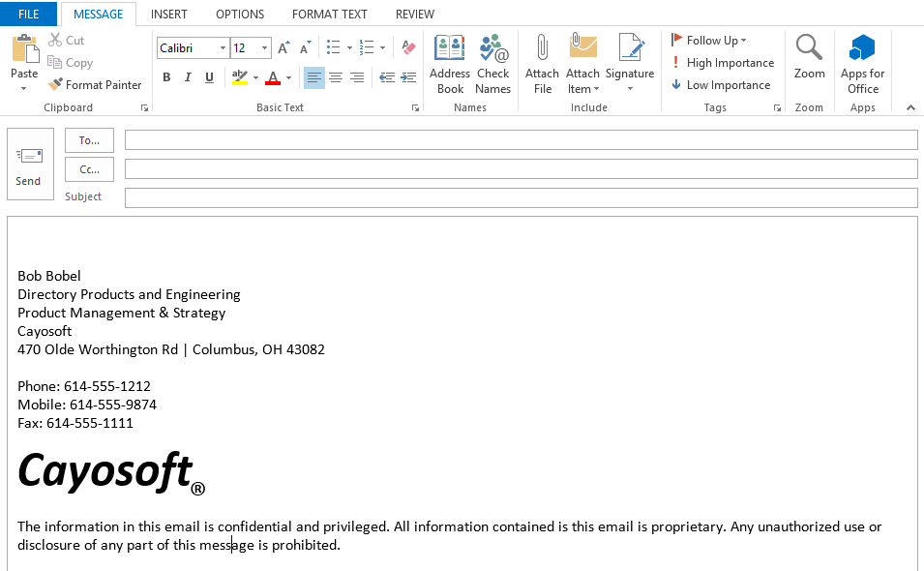Open the FILE tab
The width and height of the screenshot is (924, 571).
[x=28, y=15]
